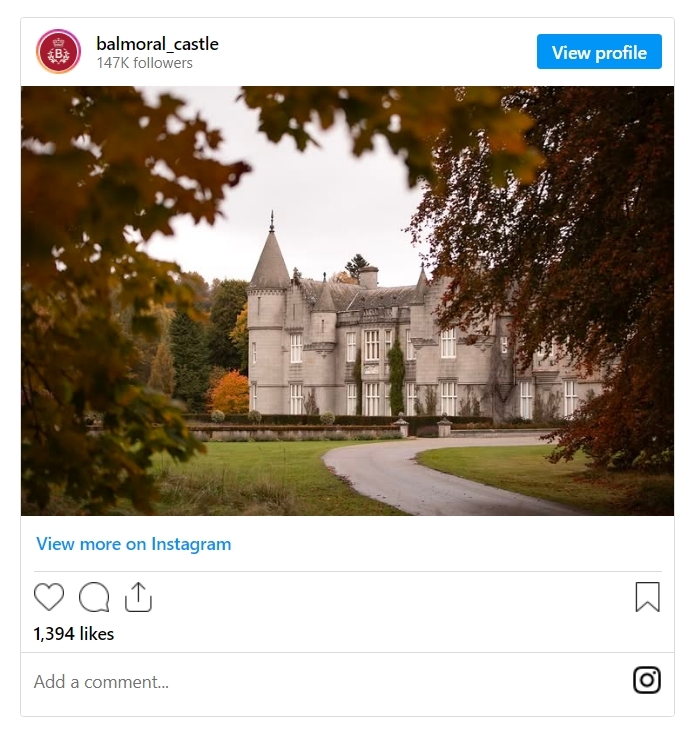Click the 147K followers text
This screenshot has width=689, height=735.
[x=145, y=63]
